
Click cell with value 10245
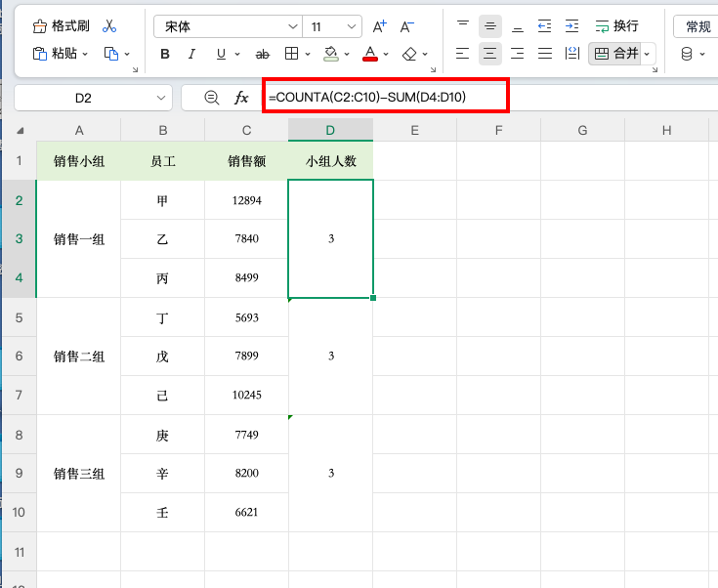247,395
